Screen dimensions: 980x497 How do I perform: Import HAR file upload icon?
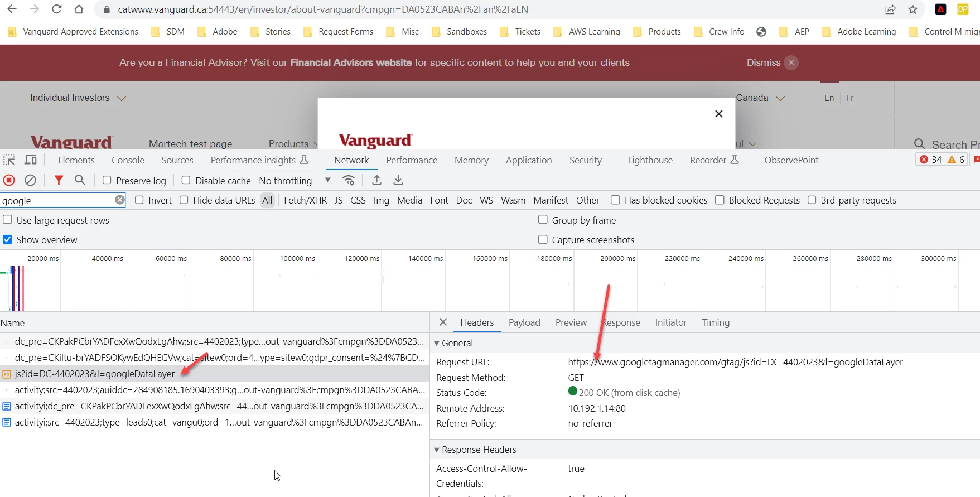click(376, 180)
